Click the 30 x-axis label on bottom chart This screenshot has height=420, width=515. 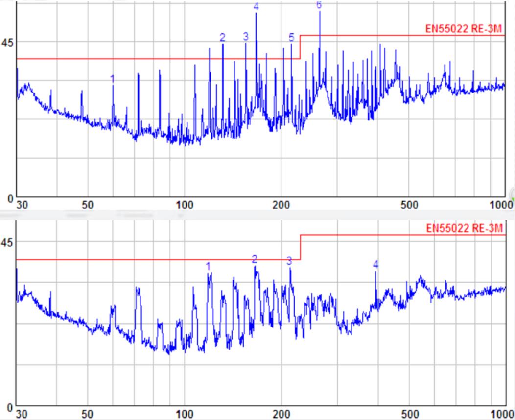21,413
